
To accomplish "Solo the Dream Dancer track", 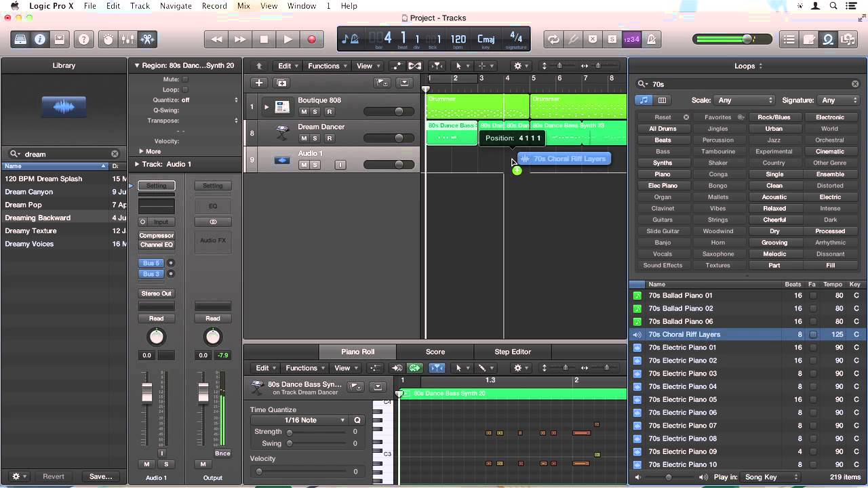I will click(315, 138).
